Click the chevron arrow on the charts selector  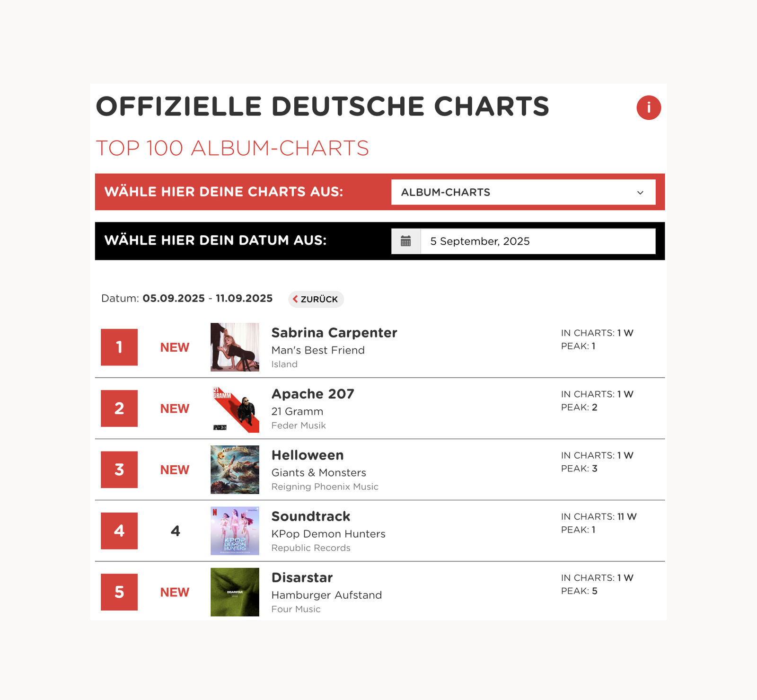pos(641,193)
